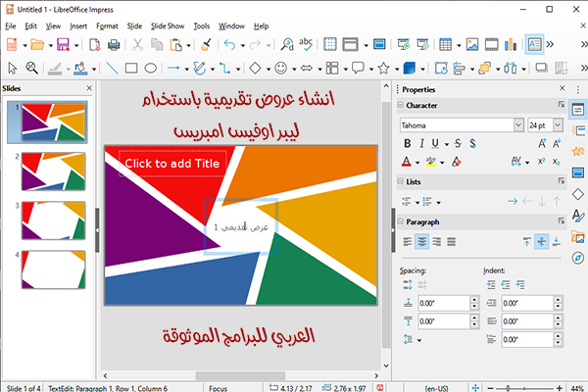Toggle Underline in Character panel
This screenshot has height=392, width=588.
[x=435, y=144]
